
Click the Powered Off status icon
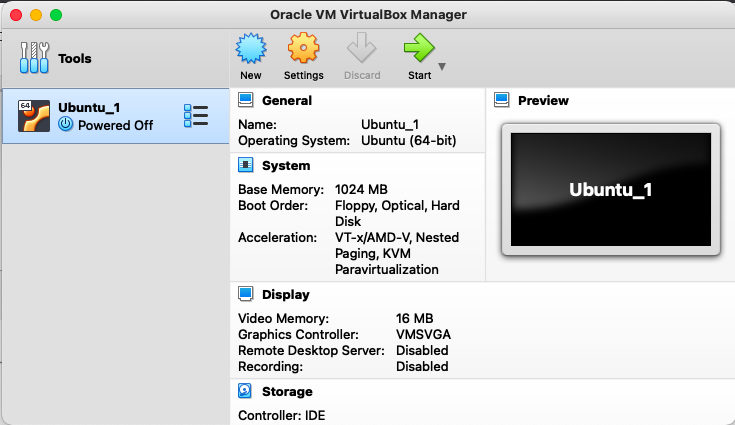[x=66, y=125]
